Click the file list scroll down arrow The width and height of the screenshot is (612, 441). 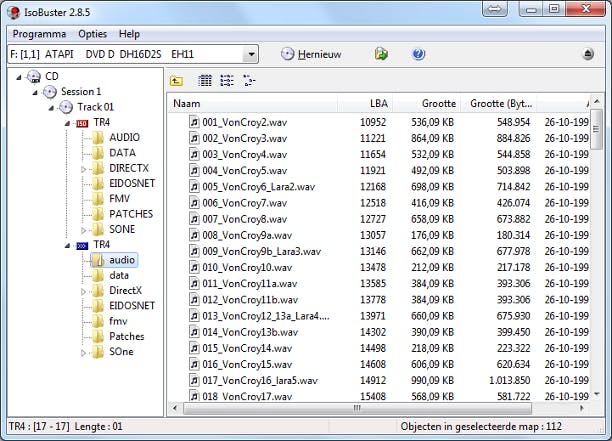coord(597,395)
